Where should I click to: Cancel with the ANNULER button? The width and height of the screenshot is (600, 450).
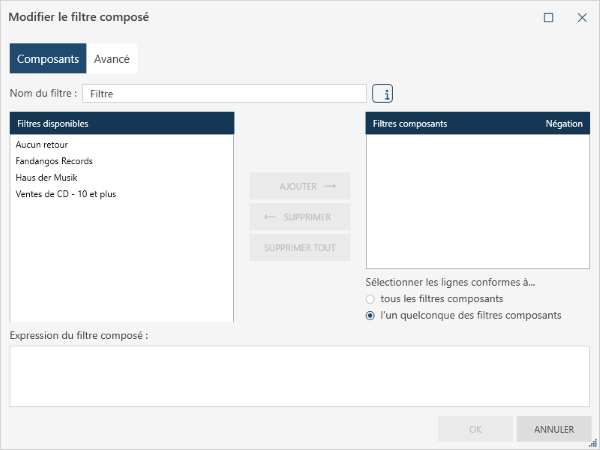pos(554,429)
